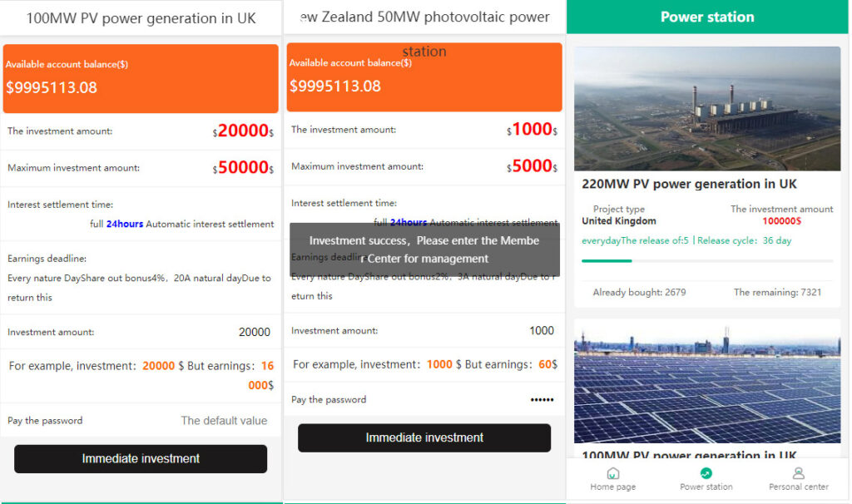Click Immediate investment under the 20000 amount
The image size is (852, 504).
click(x=141, y=458)
